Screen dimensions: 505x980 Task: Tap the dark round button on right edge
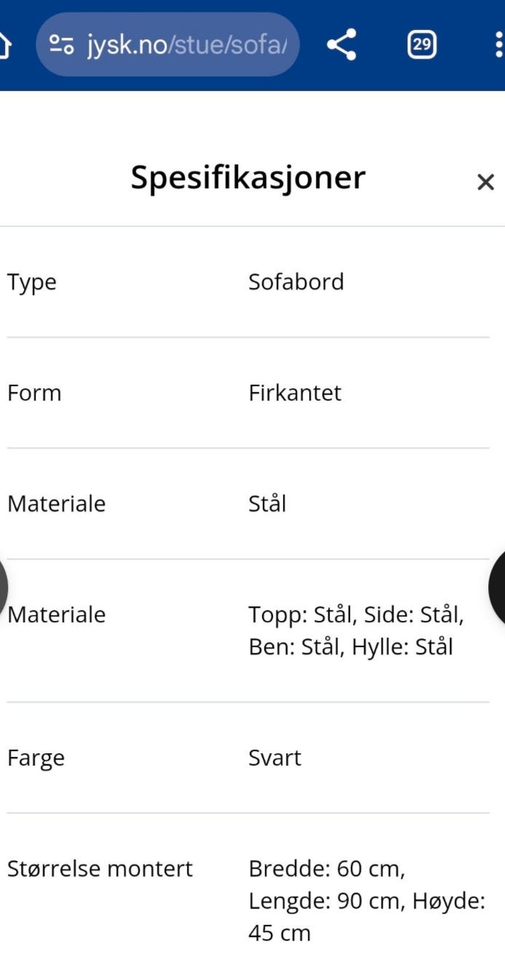pos(498,587)
